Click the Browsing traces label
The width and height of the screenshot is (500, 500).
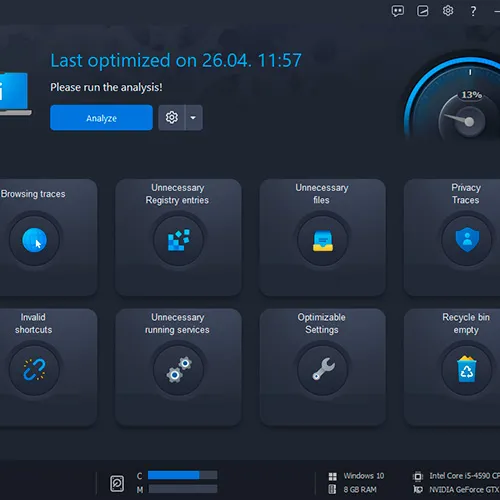[x=33, y=194]
